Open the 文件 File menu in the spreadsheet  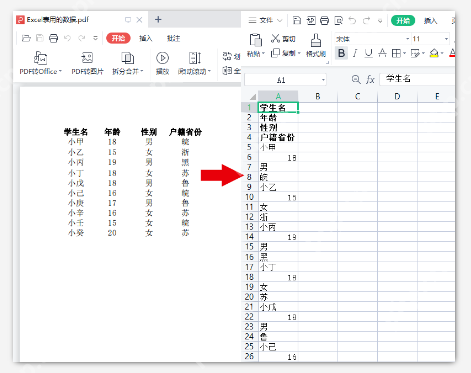pos(265,21)
